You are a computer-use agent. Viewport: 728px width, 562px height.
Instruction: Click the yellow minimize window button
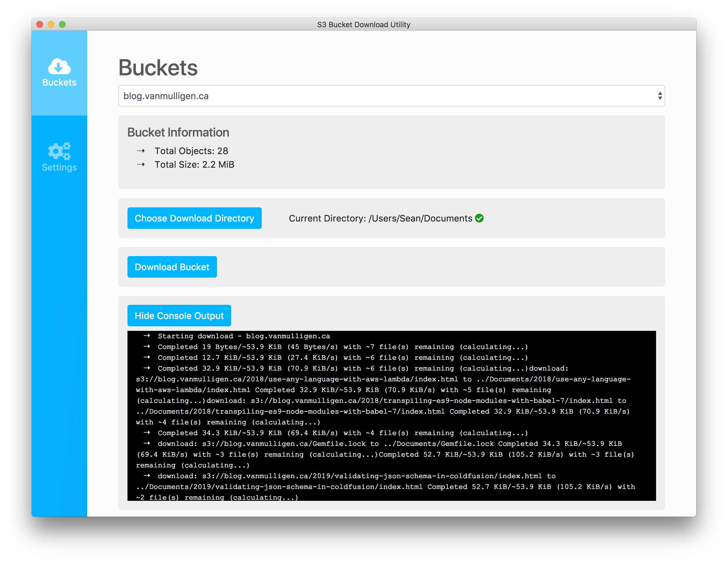(x=51, y=24)
